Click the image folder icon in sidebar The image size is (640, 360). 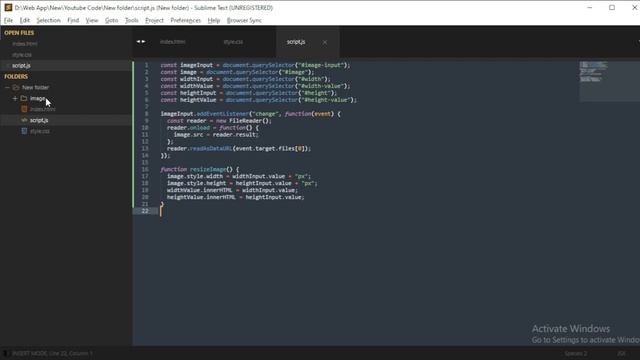click(x=24, y=98)
